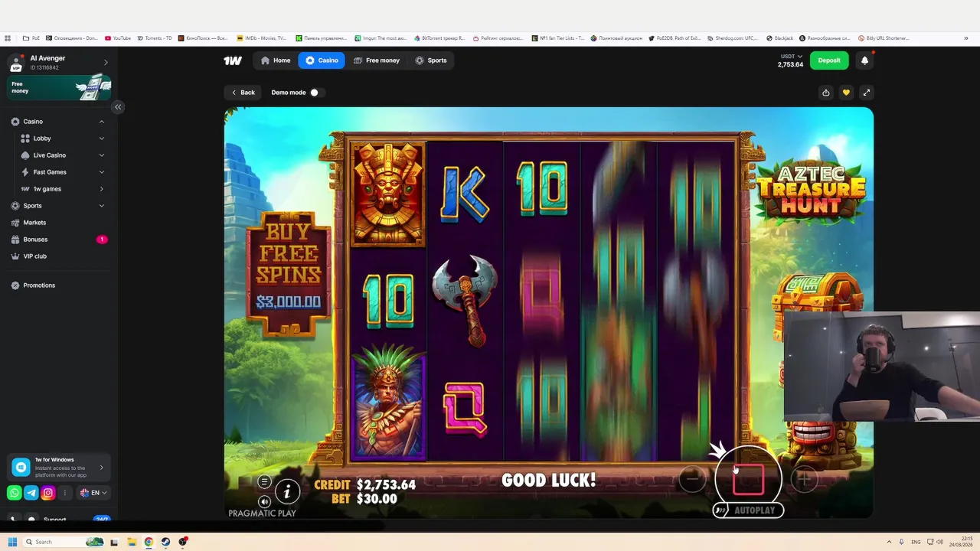Open the Telegram link
The height and width of the screenshot is (551, 980).
coord(31,493)
